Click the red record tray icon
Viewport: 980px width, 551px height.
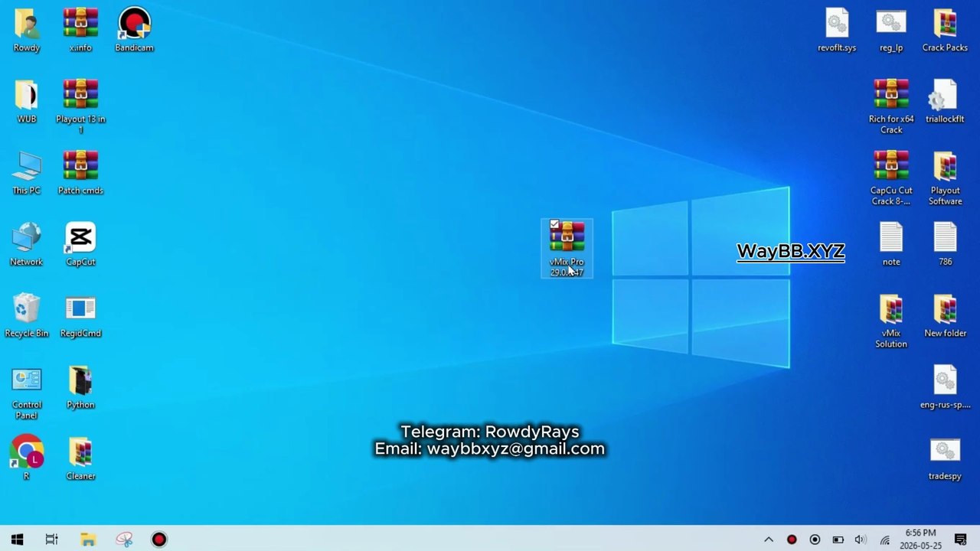(792, 540)
